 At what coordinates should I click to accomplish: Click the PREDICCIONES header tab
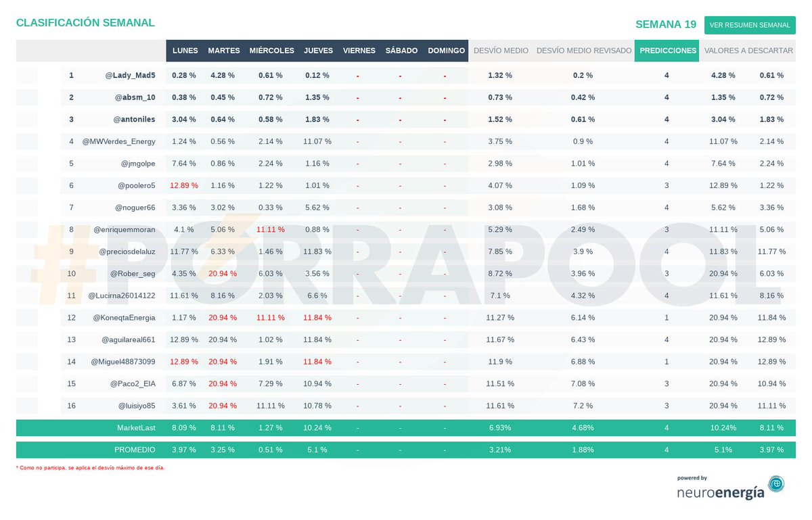tap(667, 51)
